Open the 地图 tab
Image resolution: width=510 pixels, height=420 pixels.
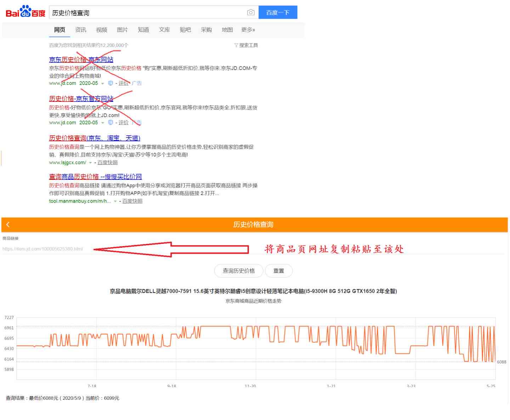point(227,30)
